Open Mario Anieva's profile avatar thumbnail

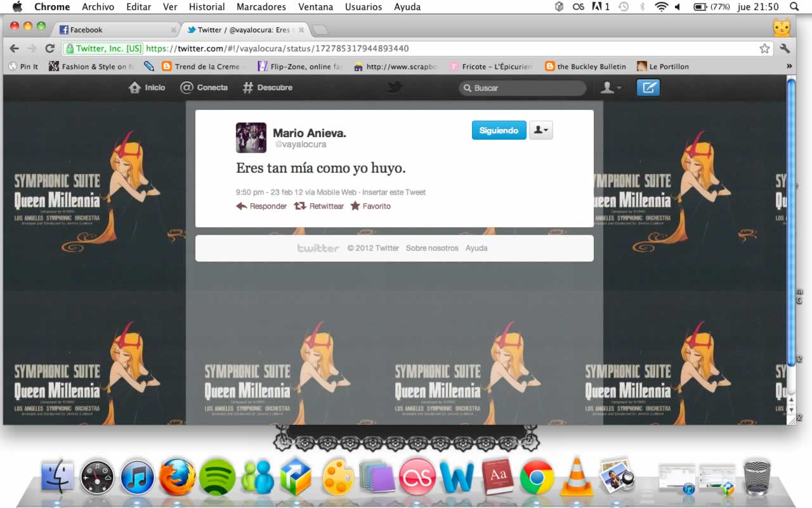[251, 137]
